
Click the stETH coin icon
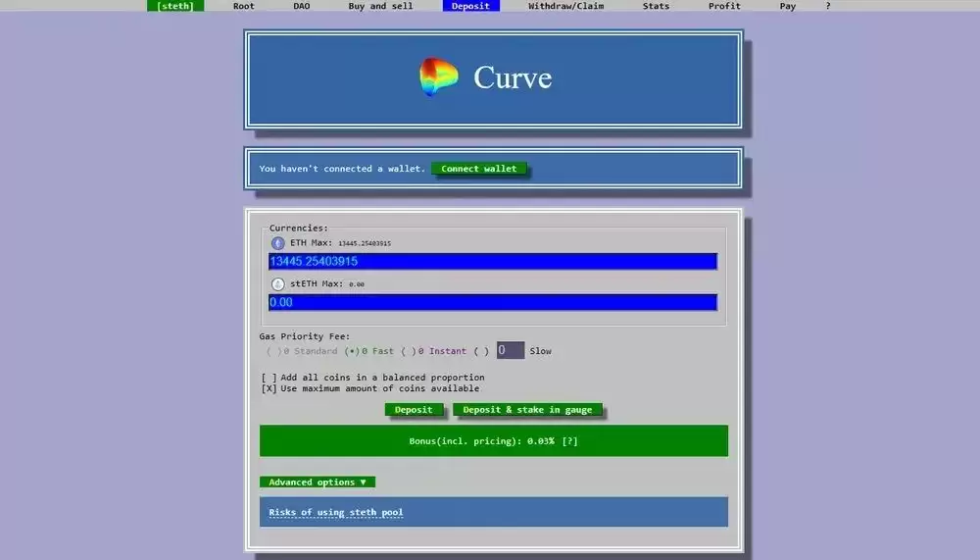[277, 283]
